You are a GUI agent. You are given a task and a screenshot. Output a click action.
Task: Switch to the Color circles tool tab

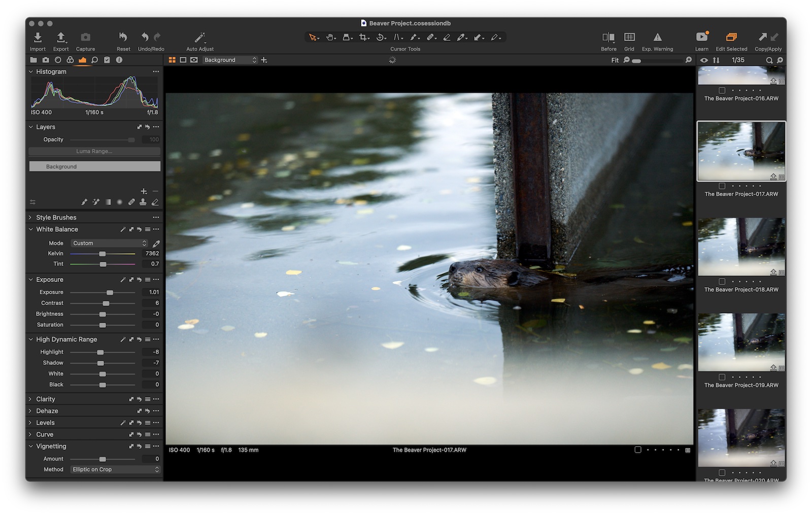pos(70,60)
